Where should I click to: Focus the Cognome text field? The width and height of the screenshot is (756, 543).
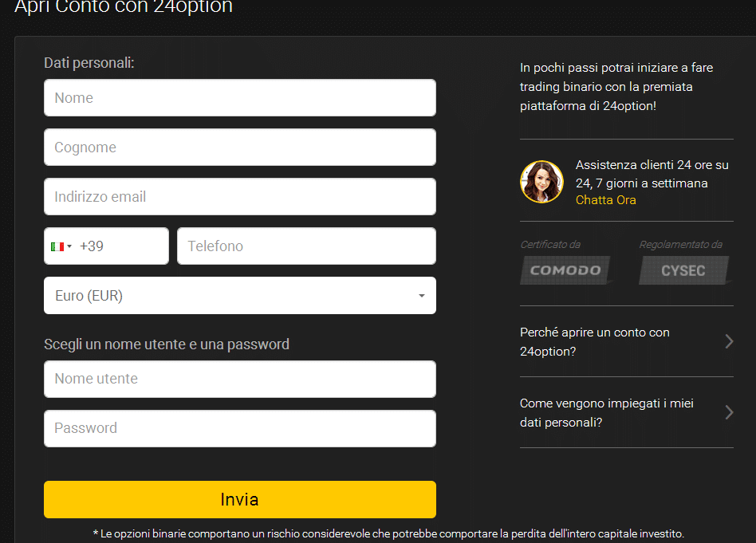[239, 147]
